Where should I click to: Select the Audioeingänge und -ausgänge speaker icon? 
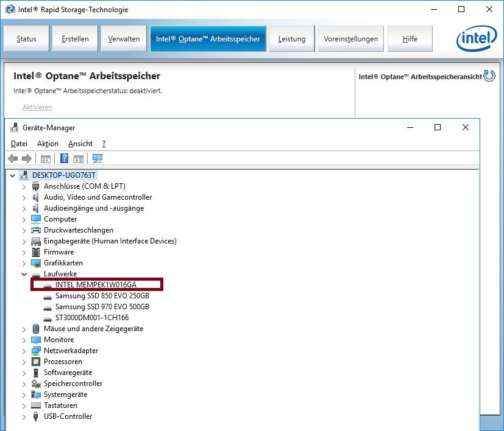36,208
